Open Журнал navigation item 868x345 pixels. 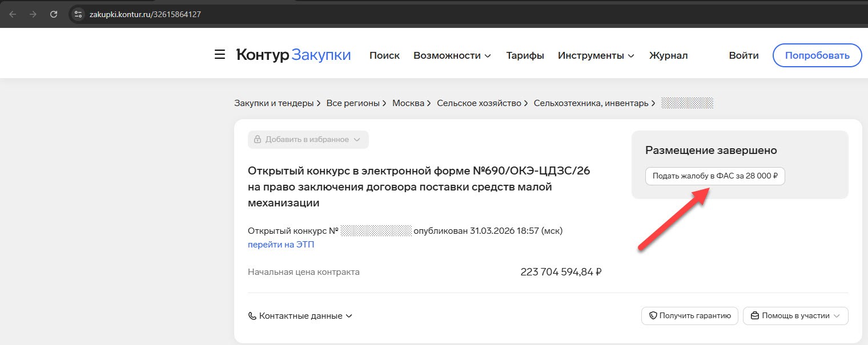pyautogui.click(x=668, y=55)
